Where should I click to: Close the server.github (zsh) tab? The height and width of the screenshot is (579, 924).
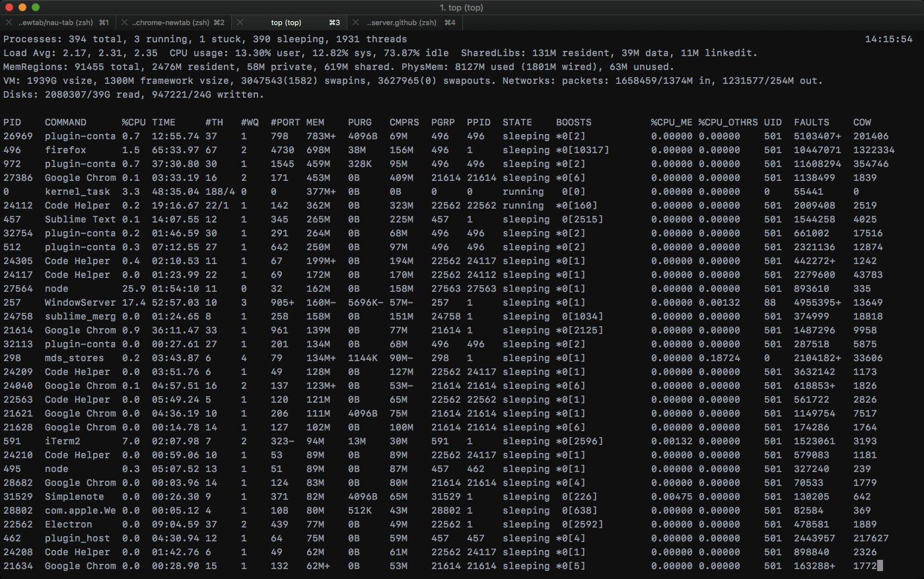click(356, 22)
